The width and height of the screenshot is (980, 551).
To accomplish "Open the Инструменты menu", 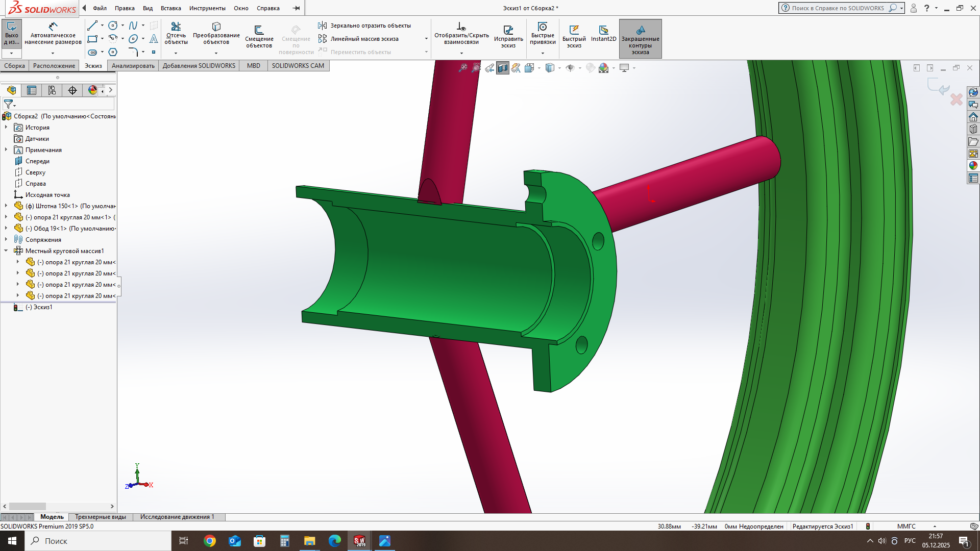I will pos(207,8).
